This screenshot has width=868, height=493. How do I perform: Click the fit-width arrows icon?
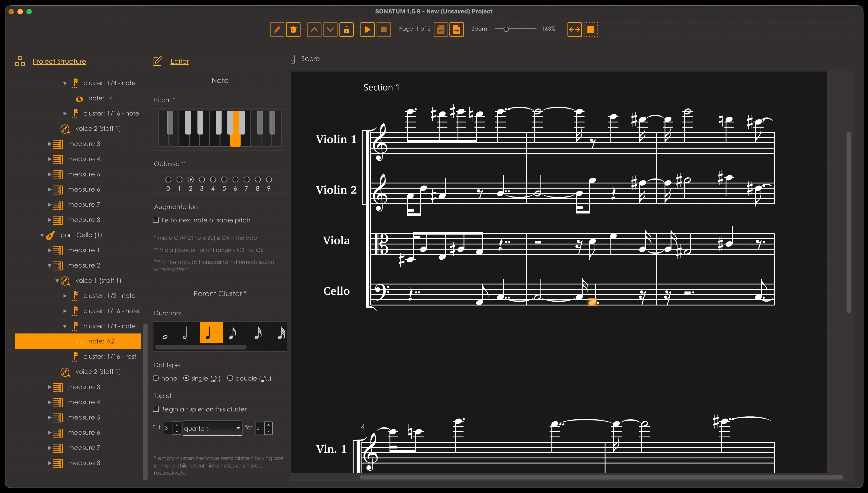pos(574,29)
